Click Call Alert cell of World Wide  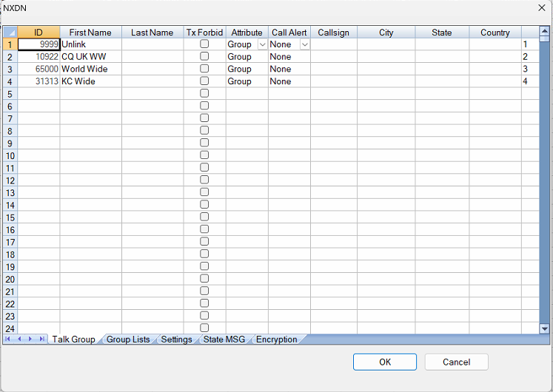[x=289, y=69]
